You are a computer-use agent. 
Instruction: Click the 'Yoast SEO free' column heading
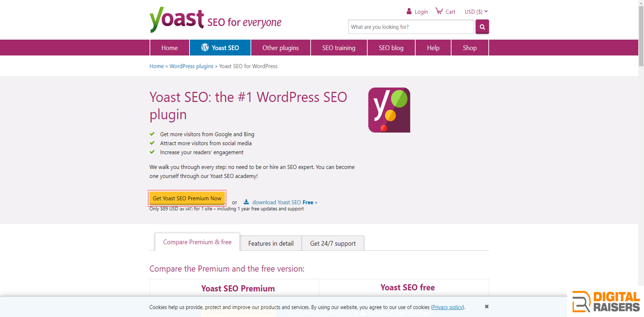[407, 288]
